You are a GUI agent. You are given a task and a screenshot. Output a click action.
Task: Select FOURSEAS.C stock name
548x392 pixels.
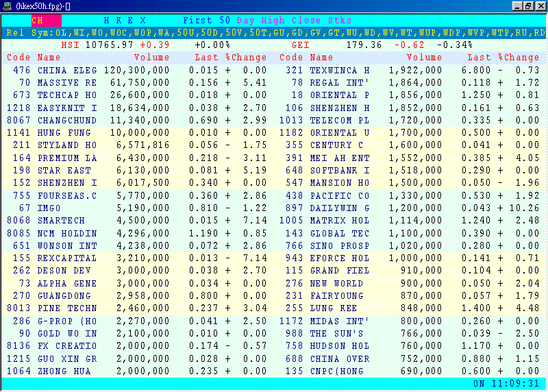point(67,196)
